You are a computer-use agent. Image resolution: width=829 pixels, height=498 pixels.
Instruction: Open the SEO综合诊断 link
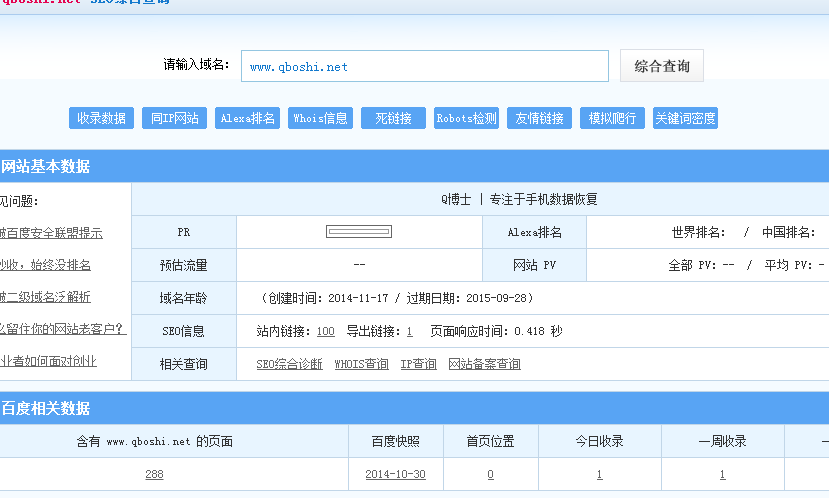pyautogui.click(x=289, y=364)
